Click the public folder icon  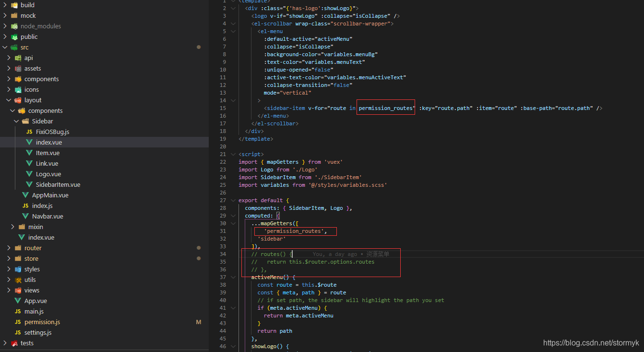pos(14,36)
